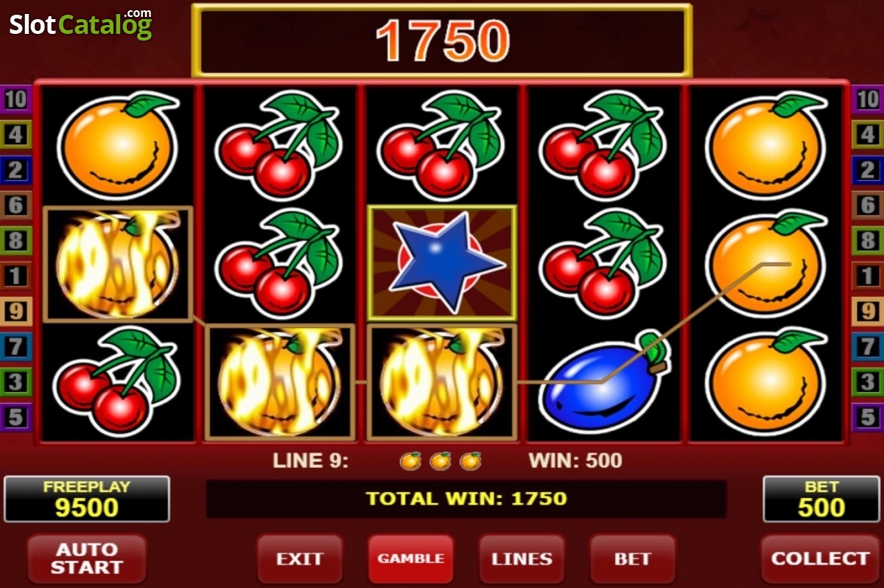
Task: Open the GAMBLE feature
Action: coord(411,559)
